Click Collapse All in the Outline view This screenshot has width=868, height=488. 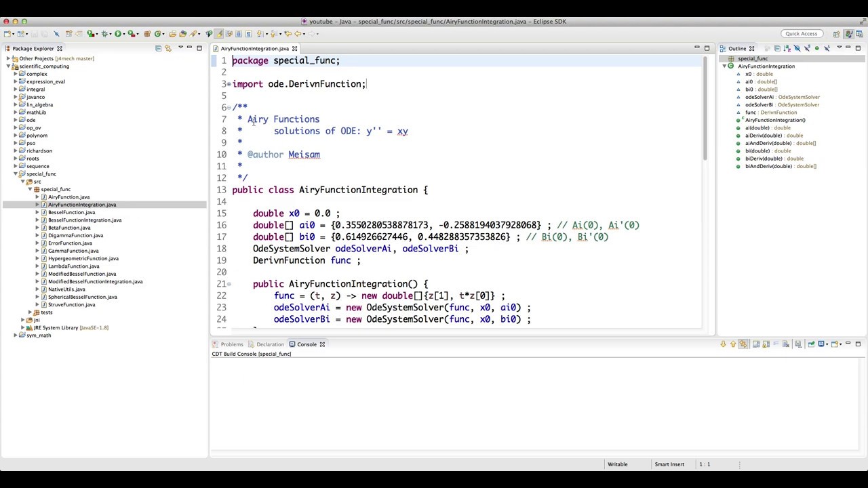click(x=777, y=48)
